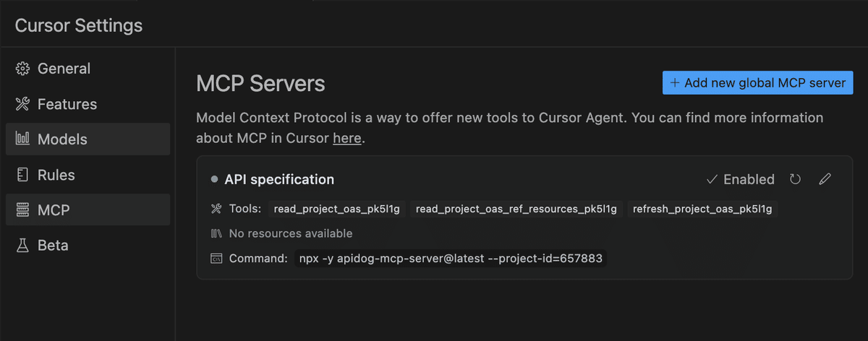Edit the API specification server
Image resolution: width=868 pixels, height=341 pixels.
tap(825, 179)
